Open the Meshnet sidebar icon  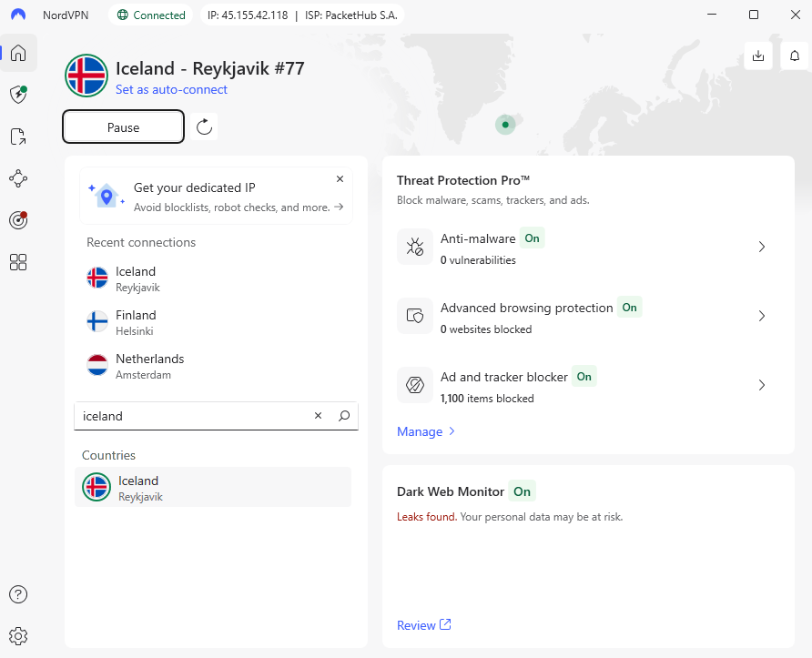pos(18,178)
